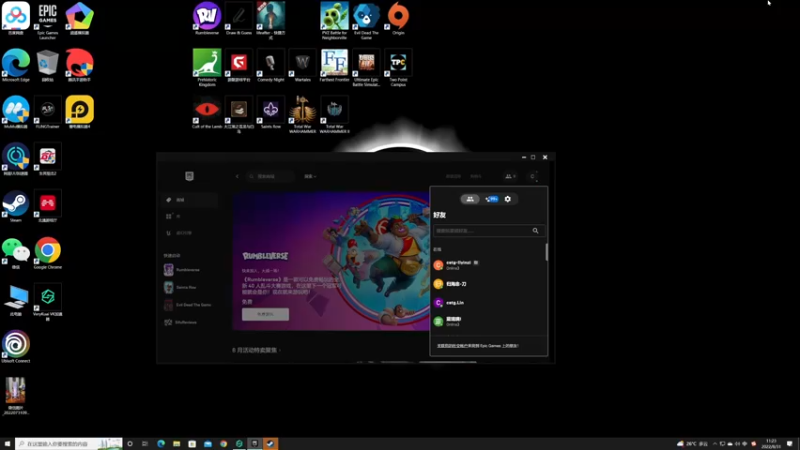Open the Cult of the Lamb shortcut

[207, 112]
